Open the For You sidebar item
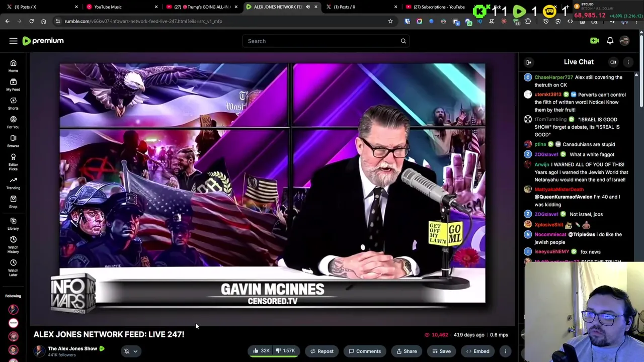644x362 pixels. click(13, 122)
